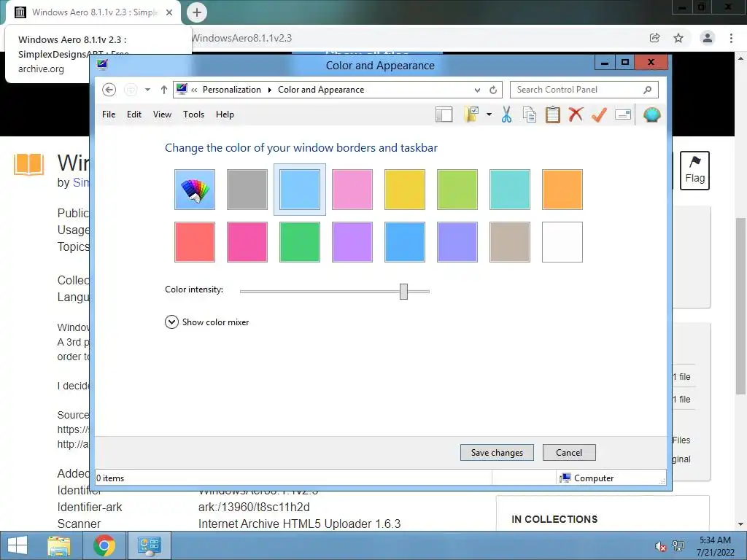Click the shell icon in toolbar
Screen dimensions: 747x560
[x=651, y=114]
